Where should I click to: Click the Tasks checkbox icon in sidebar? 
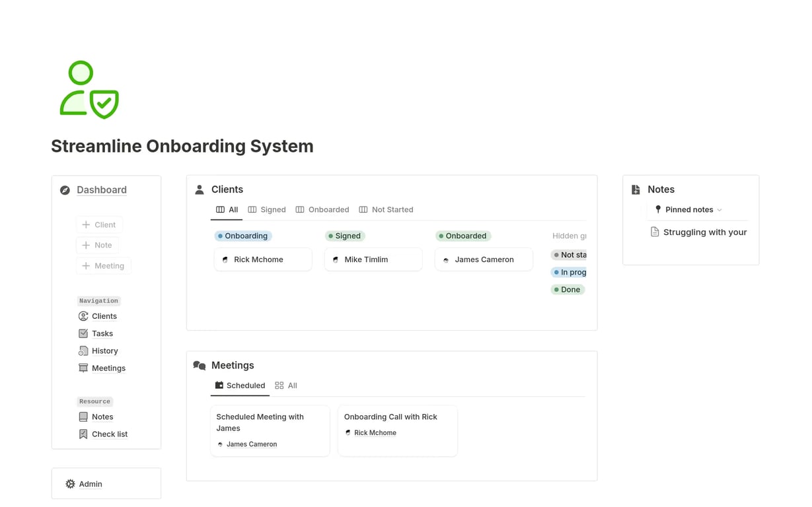[x=83, y=333]
